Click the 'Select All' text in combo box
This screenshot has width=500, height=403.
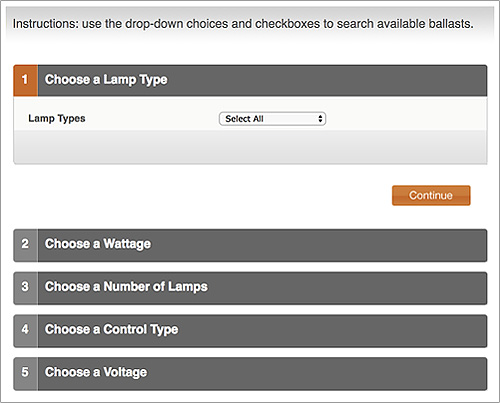pyautogui.click(x=244, y=119)
